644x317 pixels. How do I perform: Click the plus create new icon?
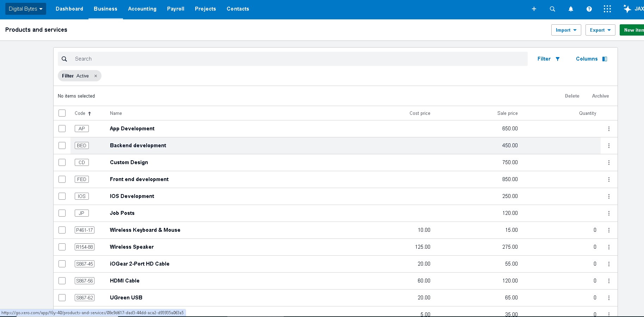click(534, 9)
